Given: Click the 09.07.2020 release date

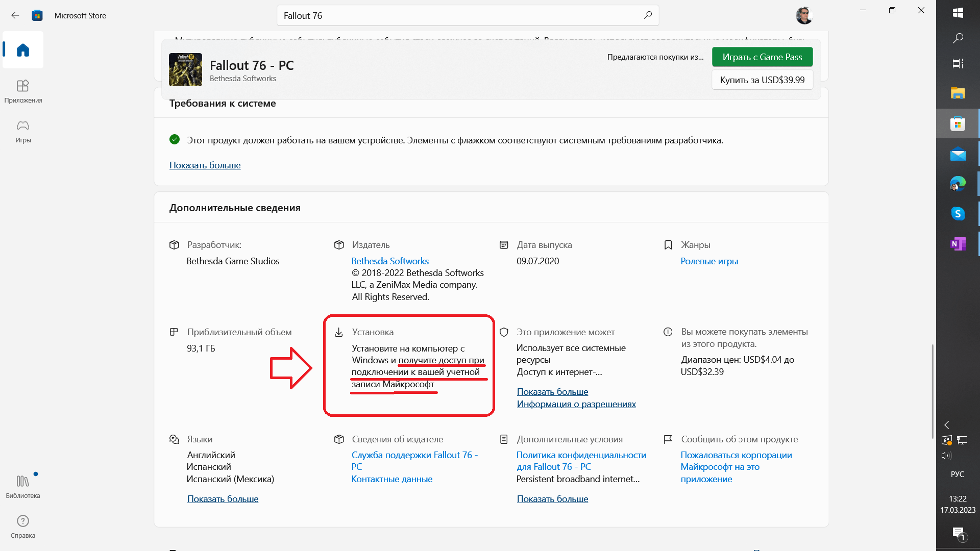Looking at the screenshot, I should 537,261.
